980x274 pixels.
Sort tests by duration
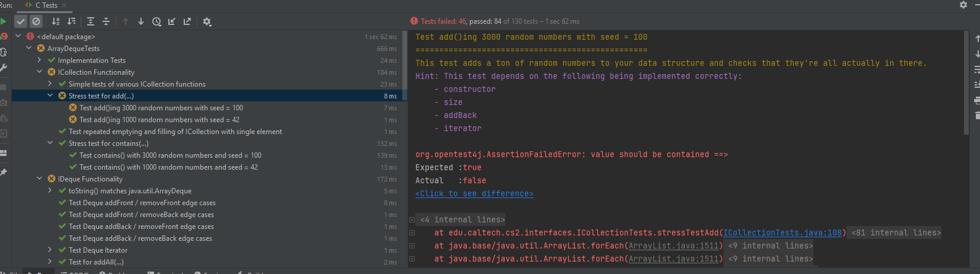(71, 21)
